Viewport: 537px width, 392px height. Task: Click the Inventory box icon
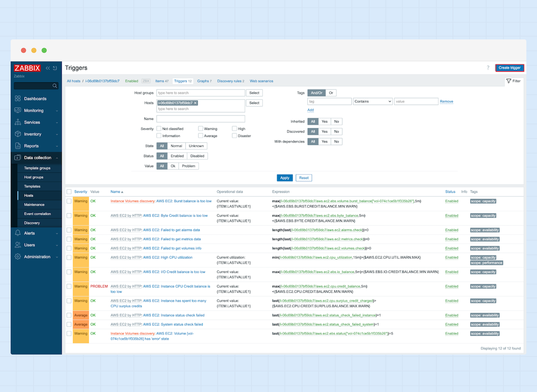[x=18, y=134]
